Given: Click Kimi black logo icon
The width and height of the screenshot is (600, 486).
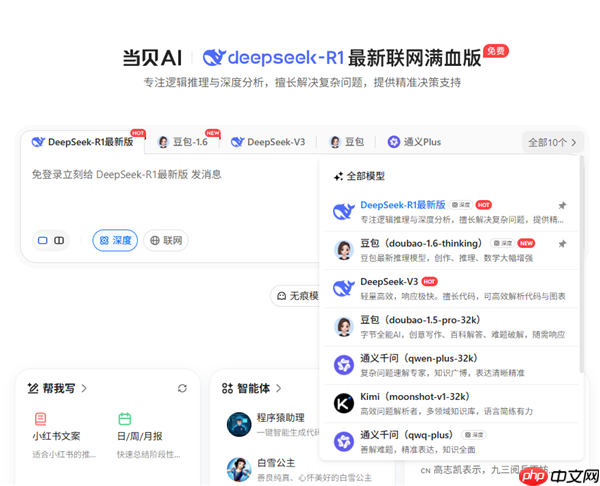Looking at the screenshot, I should point(344,403).
